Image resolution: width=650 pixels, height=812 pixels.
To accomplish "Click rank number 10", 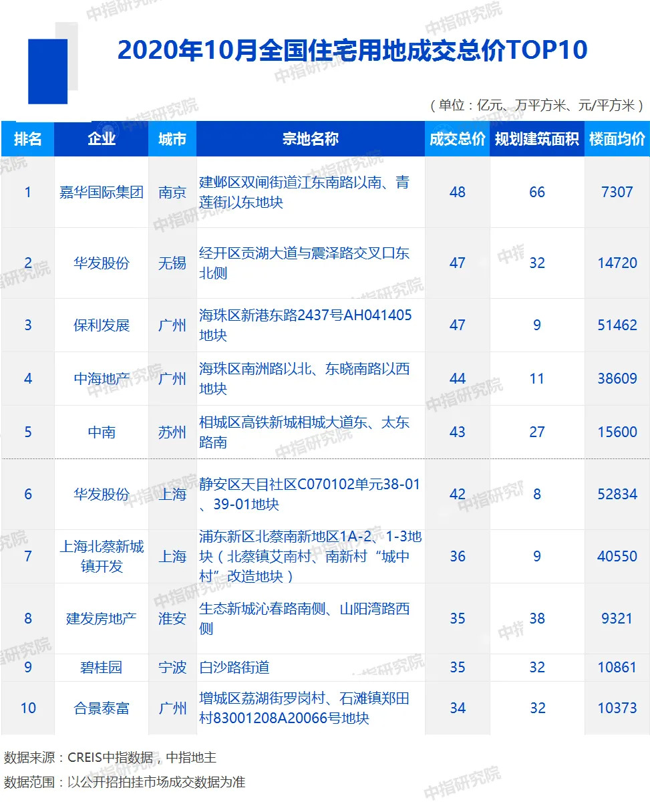I will coord(27,708).
